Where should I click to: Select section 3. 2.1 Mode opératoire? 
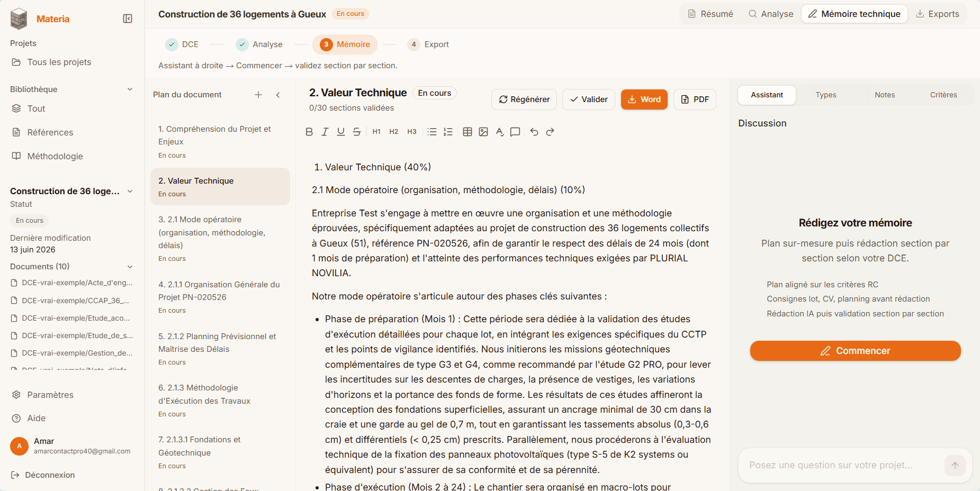(220, 239)
